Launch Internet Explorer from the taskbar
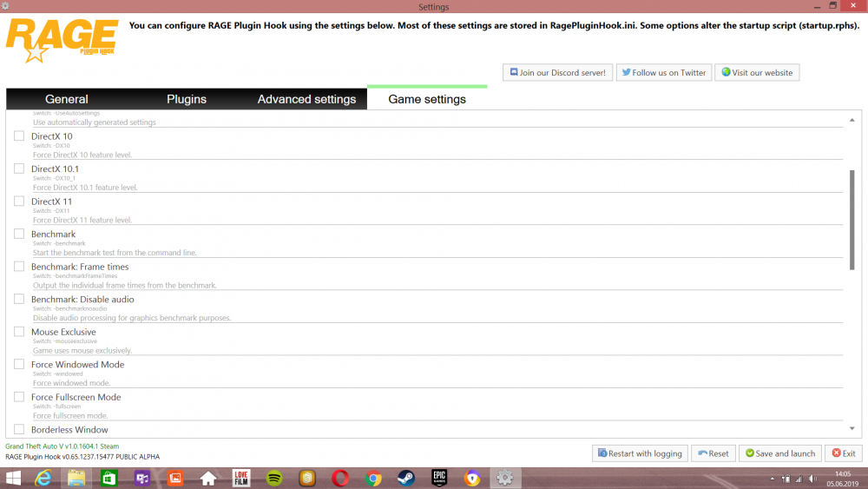Image resolution: width=868 pixels, height=489 pixels. pos(43,478)
